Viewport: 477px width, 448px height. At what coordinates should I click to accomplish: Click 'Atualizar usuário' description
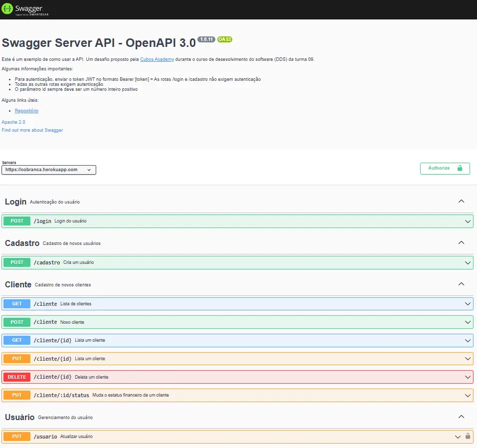coord(76,437)
